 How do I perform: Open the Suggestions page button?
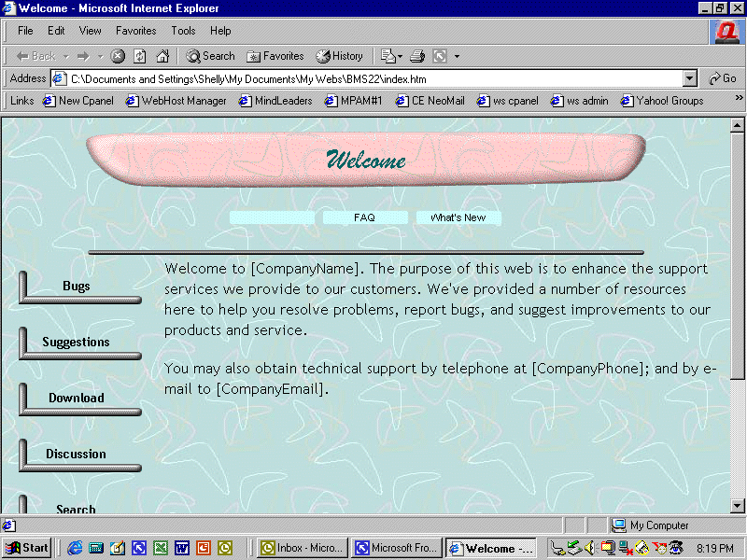(80, 343)
